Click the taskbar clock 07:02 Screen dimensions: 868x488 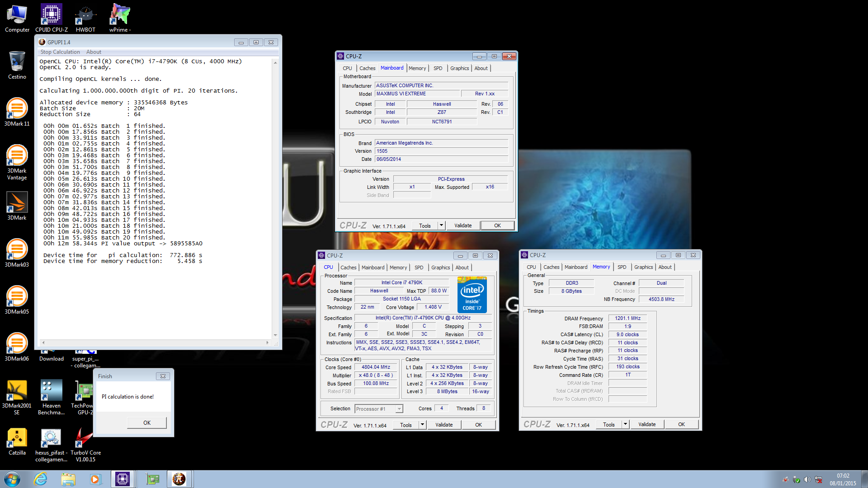click(x=843, y=479)
